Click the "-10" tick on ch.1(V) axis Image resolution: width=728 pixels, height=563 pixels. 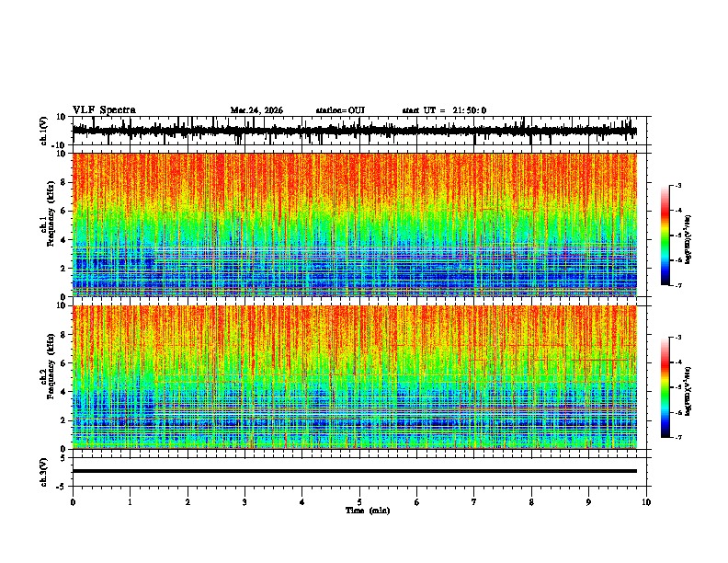(x=60, y=145)
